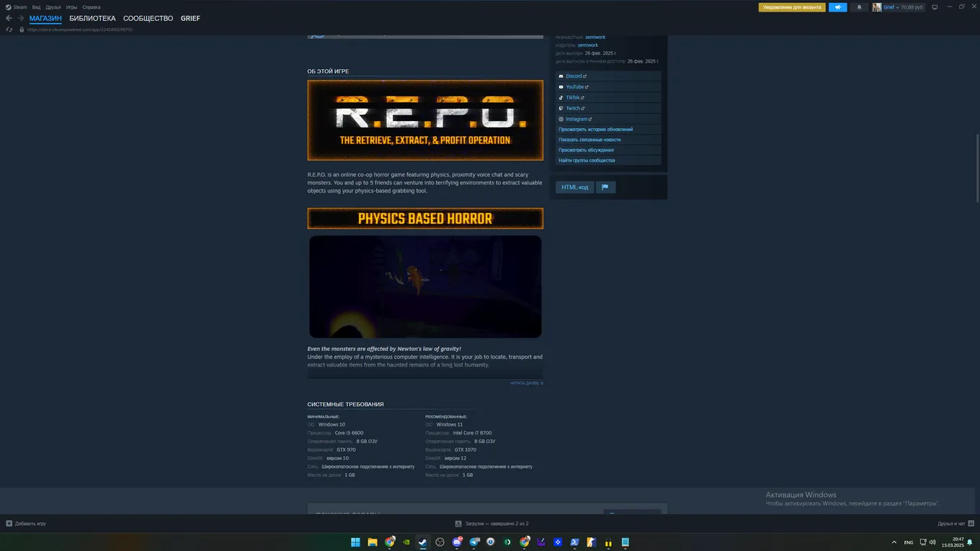Open Counter-Strike from the taskbar
The image size is (980, 551).
click(x=592, y=542)
